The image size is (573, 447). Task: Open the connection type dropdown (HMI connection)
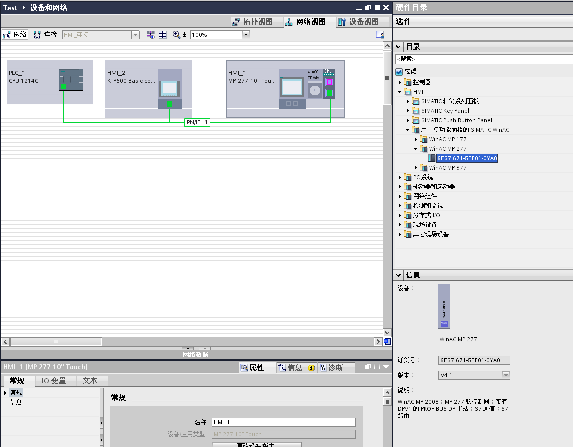pyautogui.click(x=136, y=35)
